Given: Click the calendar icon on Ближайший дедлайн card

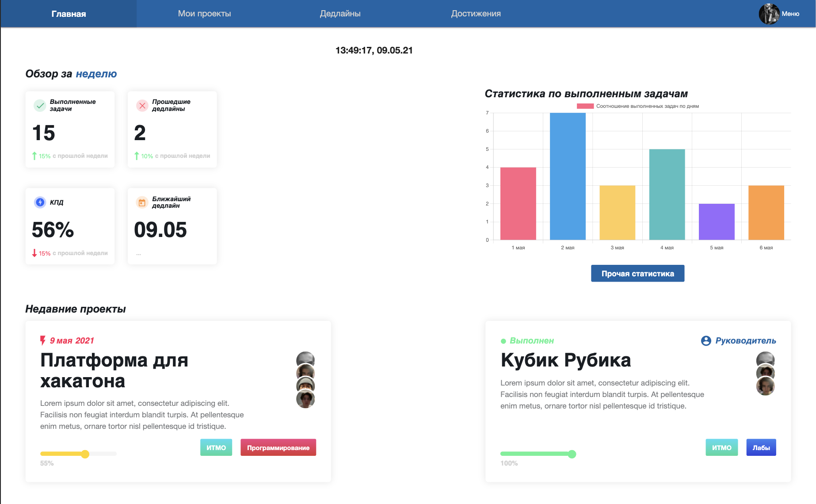Looking at the screenshot, I should point(141,202).
